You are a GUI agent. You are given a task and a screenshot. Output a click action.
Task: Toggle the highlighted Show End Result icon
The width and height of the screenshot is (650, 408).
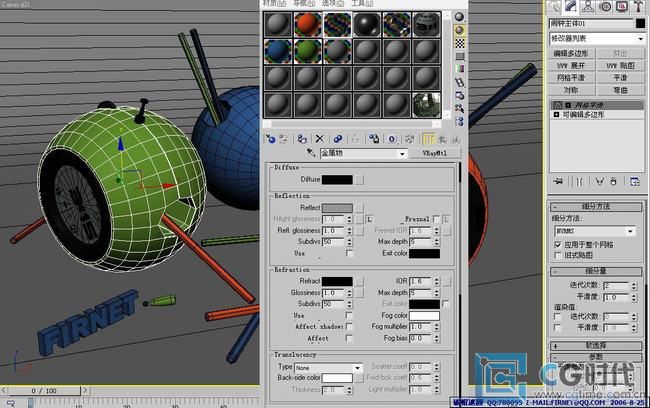[428, 139]
